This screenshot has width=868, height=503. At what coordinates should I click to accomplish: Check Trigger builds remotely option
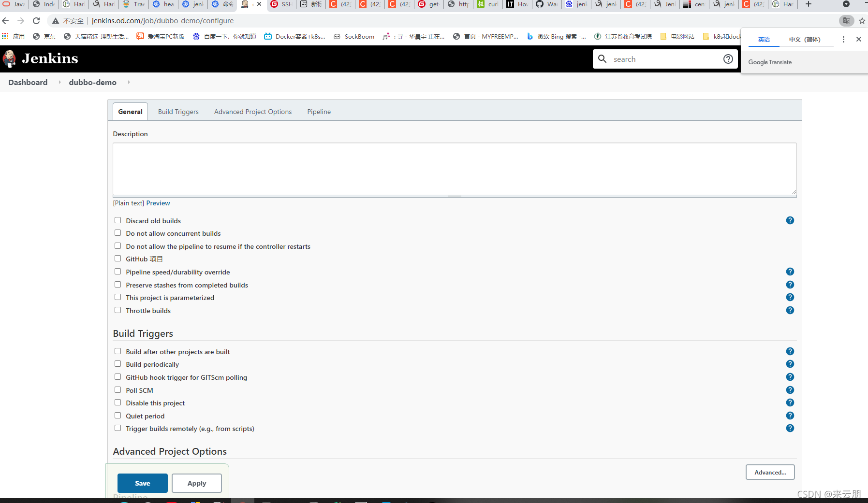click(x=118, y=428)
